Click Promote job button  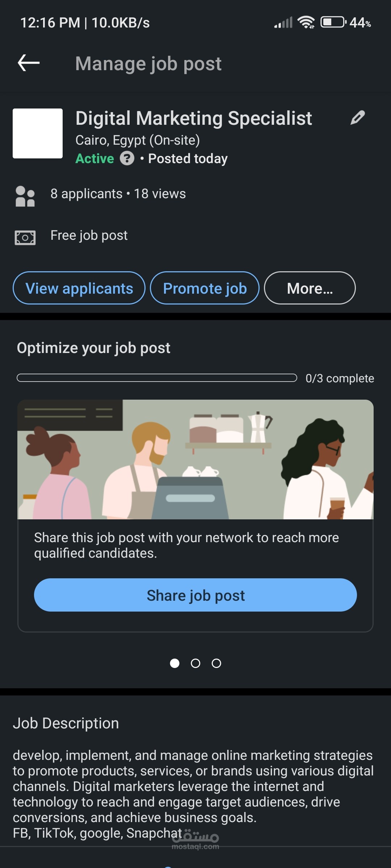pos(205,288)
